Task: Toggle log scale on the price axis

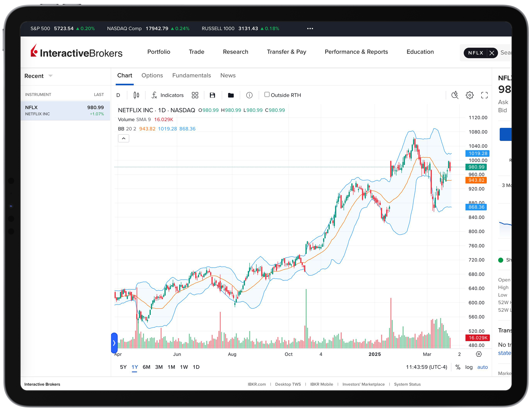Action: pyautogui.click(x=469, y=367)
